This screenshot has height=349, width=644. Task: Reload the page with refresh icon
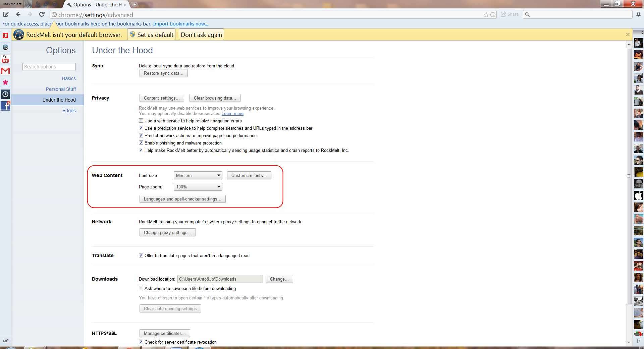42,14
